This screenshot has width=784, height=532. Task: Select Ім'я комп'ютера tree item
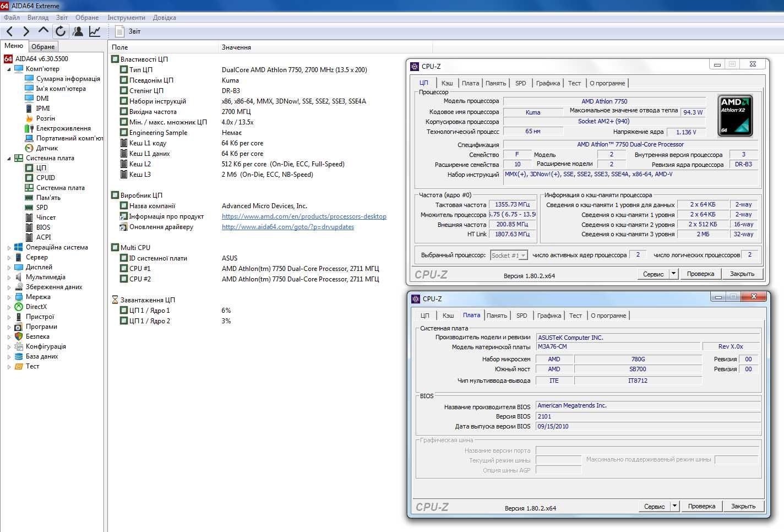pyautogui.click(x=61, y=89)
